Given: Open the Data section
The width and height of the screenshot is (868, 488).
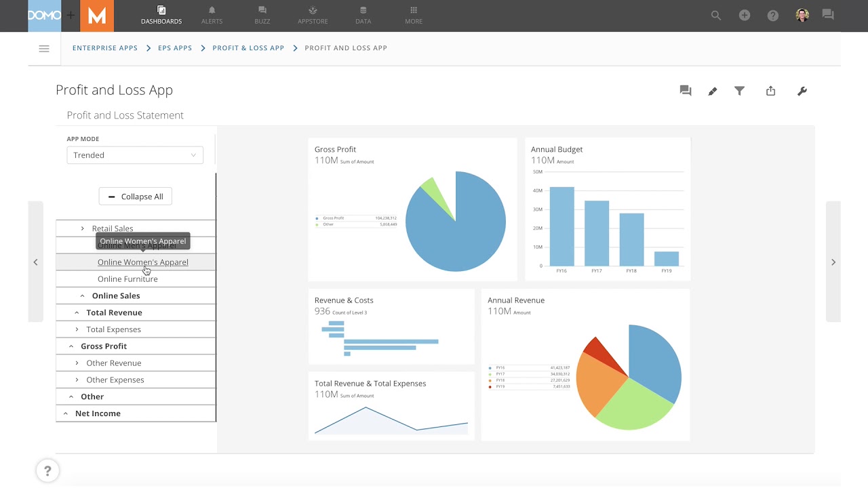Looking at the screenshot, I should [363, 15].
